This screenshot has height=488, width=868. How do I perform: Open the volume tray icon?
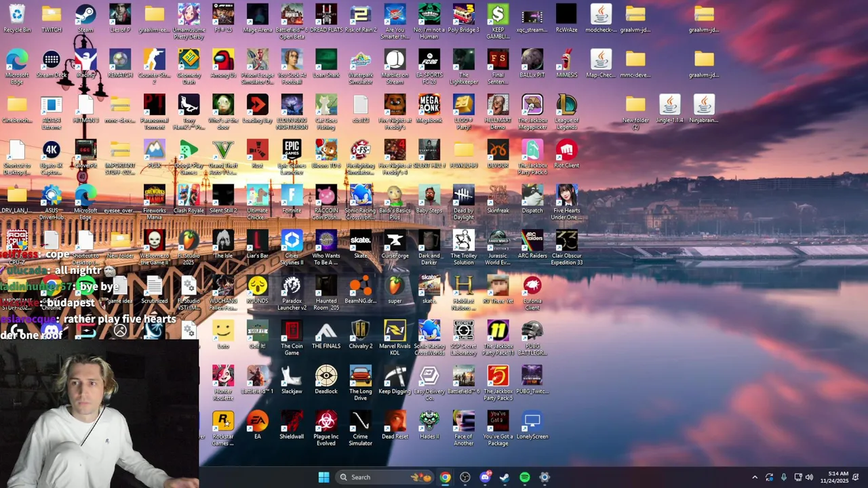click(x=809, y=477)
